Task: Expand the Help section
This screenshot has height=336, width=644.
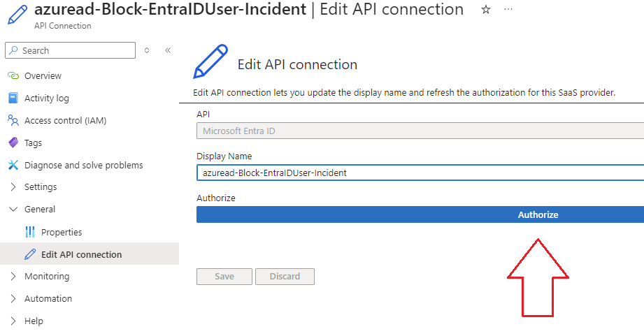Action: click(x=13, y=321)
